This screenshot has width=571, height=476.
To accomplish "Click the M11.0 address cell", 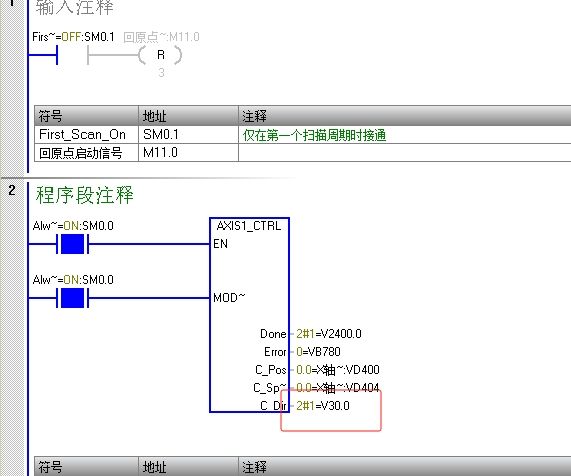I will coord(188,152).
